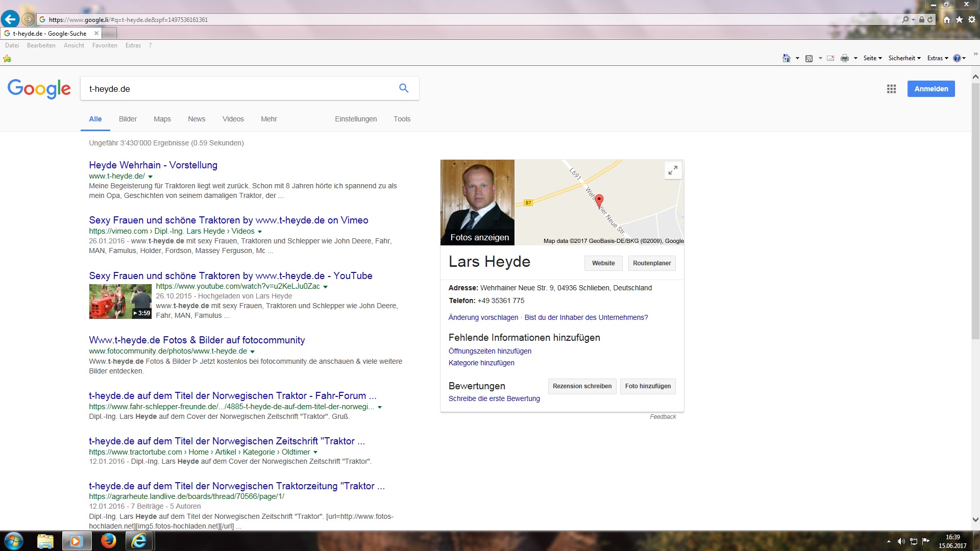
Task: Click Foto hinzufügen button
Action: coord(648,386)
